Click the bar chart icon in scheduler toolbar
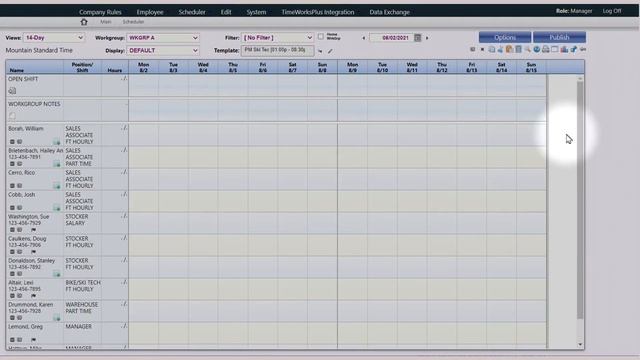This screenshot has width=640, height=360. coord(564,49)
